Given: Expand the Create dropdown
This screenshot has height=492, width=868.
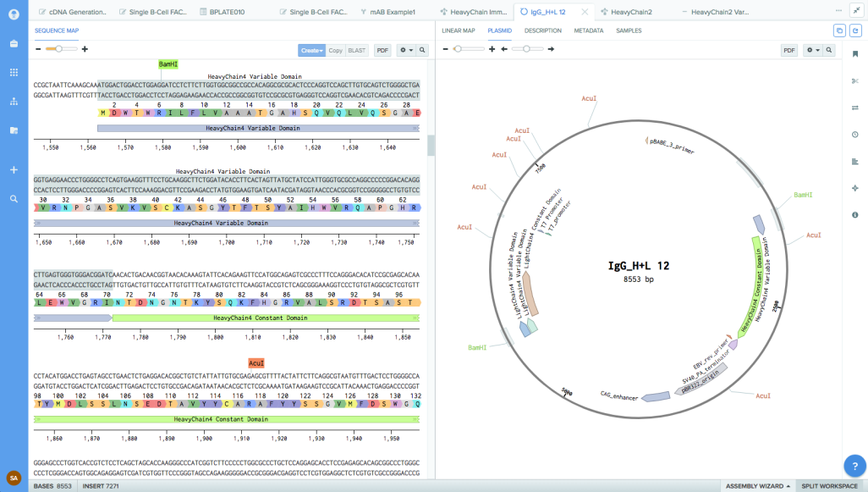Looking at the screenshot, I should coord(311,50).
